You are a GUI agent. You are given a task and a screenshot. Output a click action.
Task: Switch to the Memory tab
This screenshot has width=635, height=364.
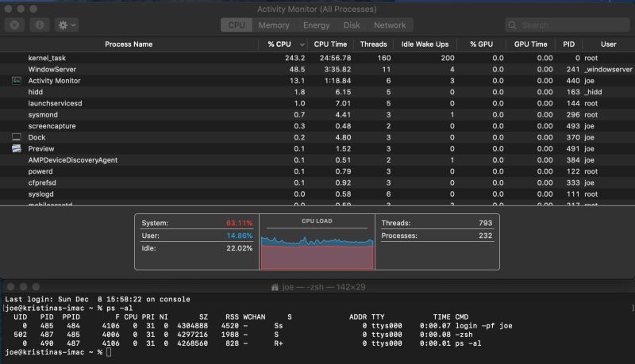[274, 25]
